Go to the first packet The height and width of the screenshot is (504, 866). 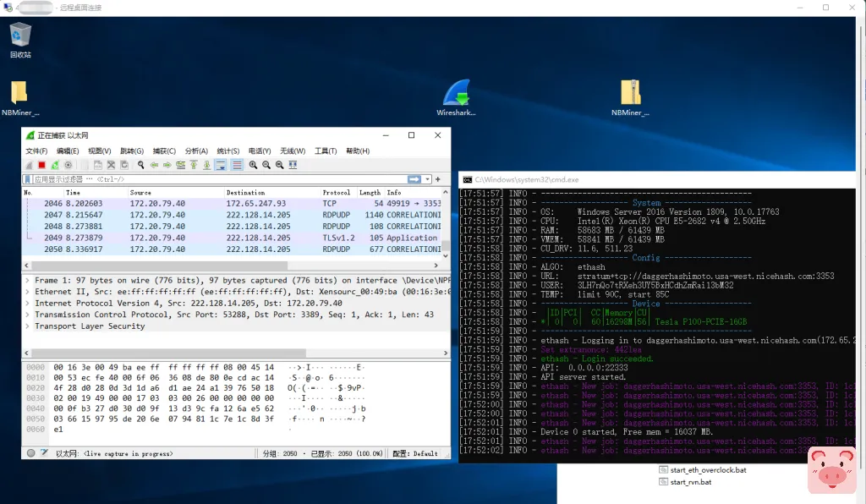click(194, 165)
